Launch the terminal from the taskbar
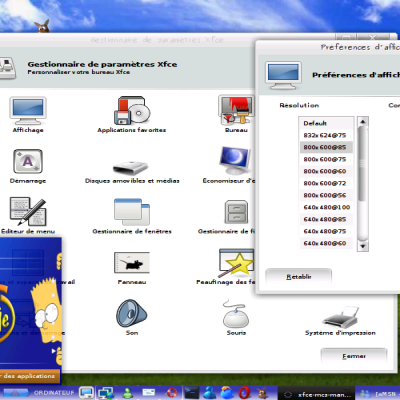 click(x=192, y=393)
